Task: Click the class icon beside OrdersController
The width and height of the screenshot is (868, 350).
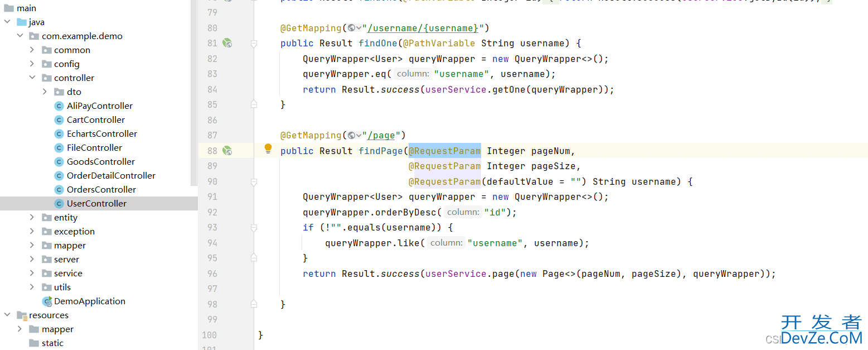Action: click(x=59, y=189)
